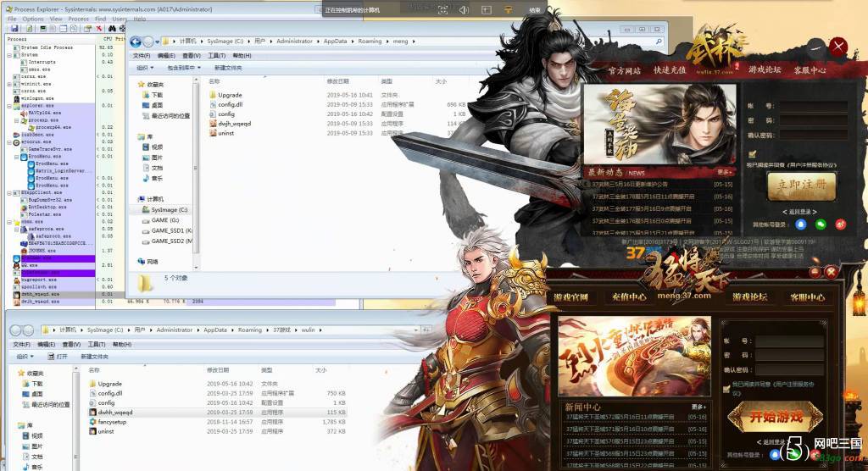Click 游戏论坛 in the Wulin launcher
Screen dimensions: 868x471
[x=765, y=69]
